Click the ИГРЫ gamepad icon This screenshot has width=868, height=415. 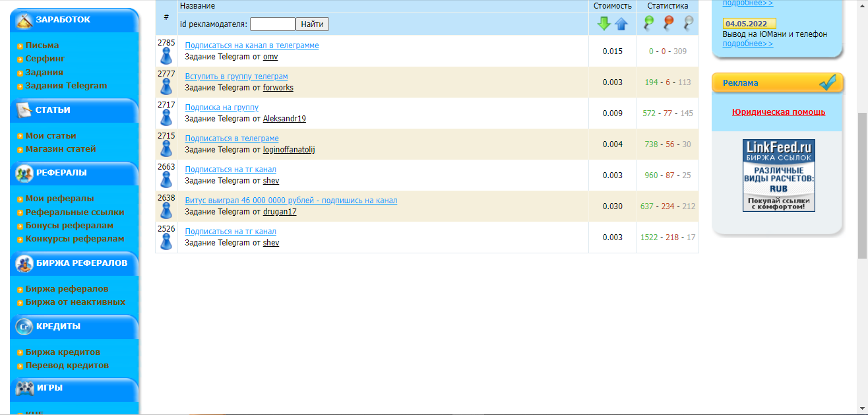tap(24, 388)
